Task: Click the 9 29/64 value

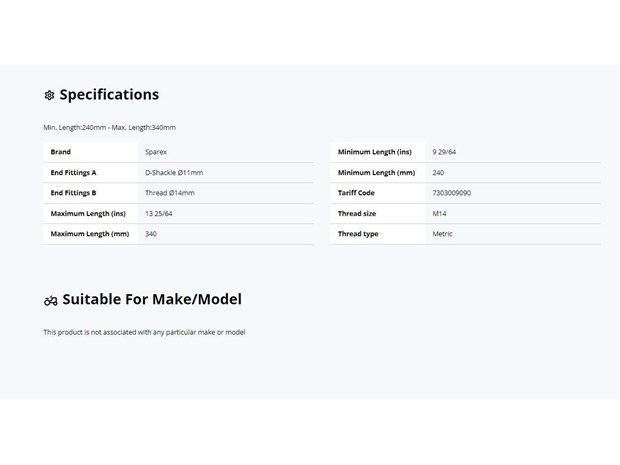Action: click(444, 152)
